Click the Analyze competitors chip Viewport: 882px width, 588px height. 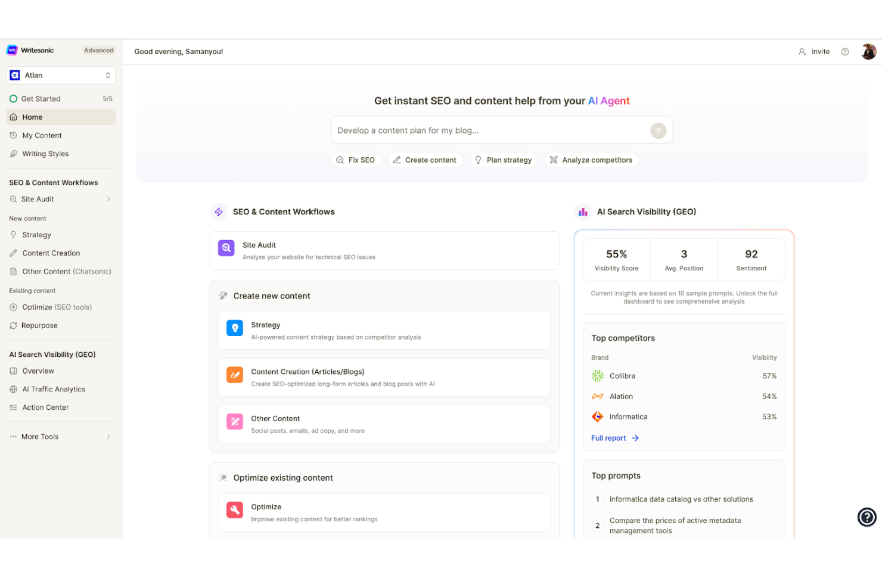click(x=591, y=160)
